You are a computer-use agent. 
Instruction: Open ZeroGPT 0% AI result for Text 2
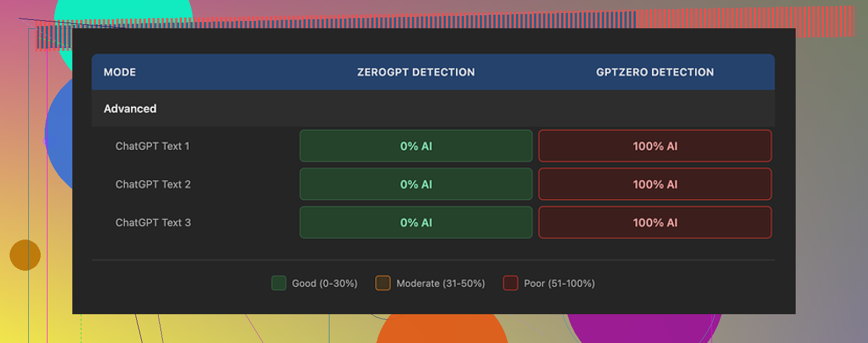[416, 184]
